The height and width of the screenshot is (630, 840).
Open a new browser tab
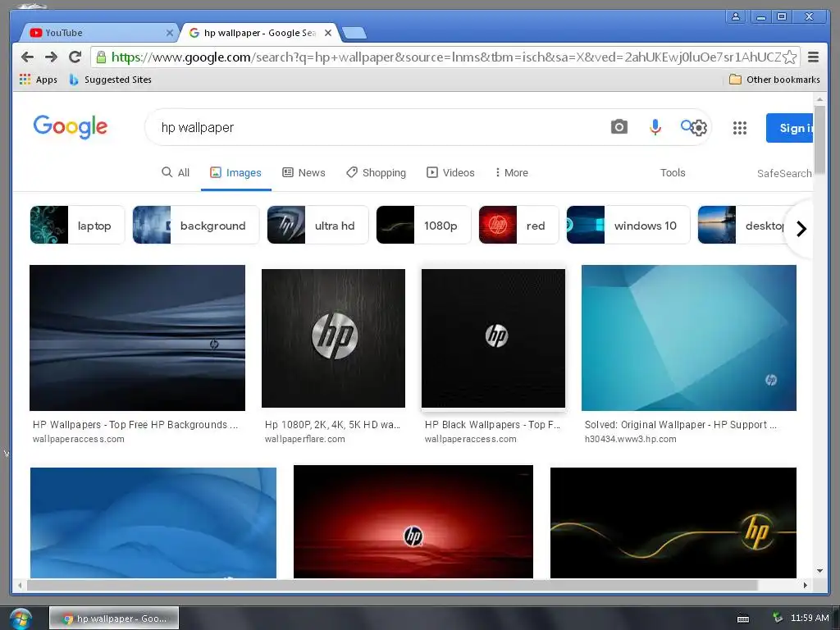(354, 33)
